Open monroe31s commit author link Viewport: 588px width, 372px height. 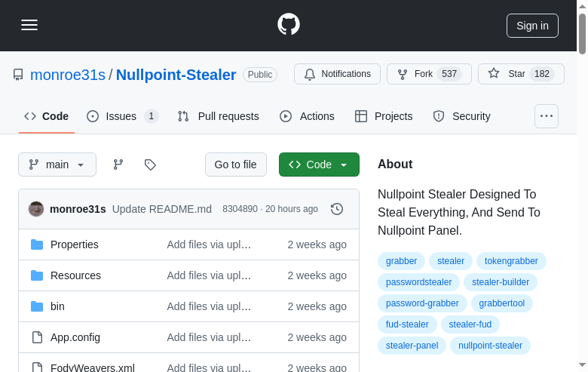(78, 209)
